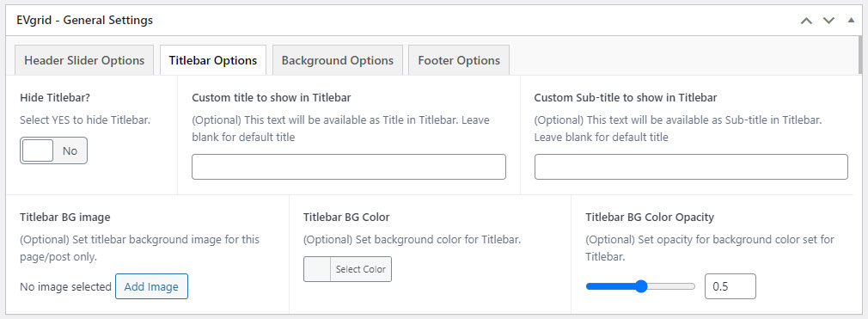Click the Select Color button
Image resolution: width=868 pixels, height=319 pixels.
(x=360, y=269)
